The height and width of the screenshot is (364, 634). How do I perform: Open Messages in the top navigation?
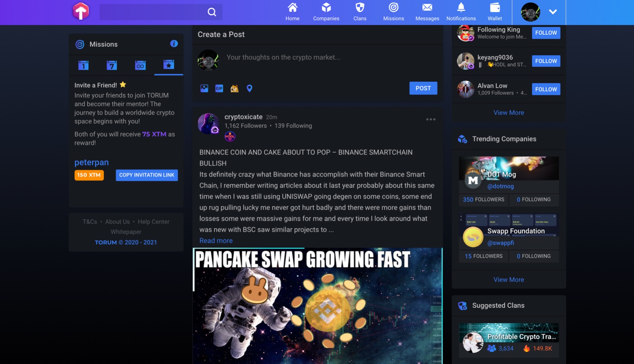click(427, 12)
